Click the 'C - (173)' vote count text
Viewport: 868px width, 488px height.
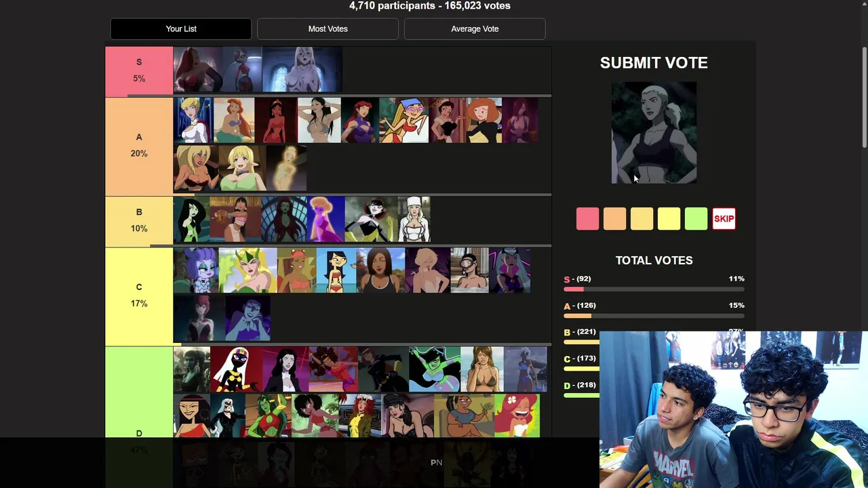point(580,359)
